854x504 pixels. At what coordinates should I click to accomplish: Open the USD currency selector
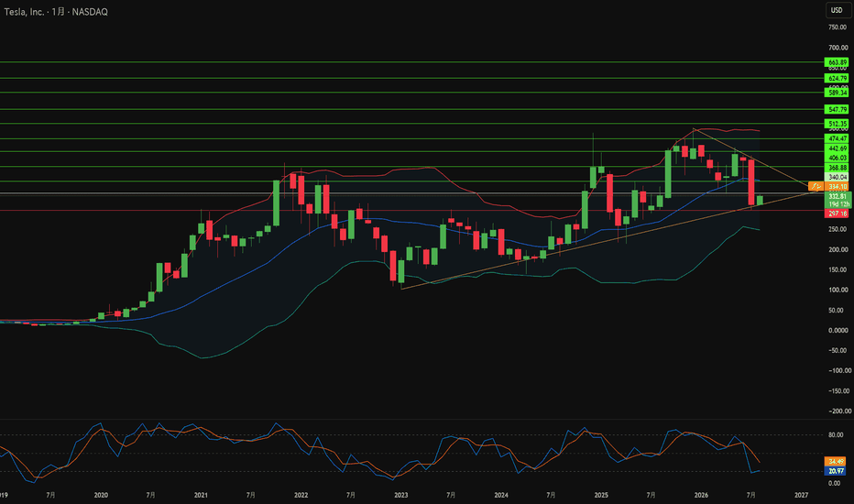837,10
